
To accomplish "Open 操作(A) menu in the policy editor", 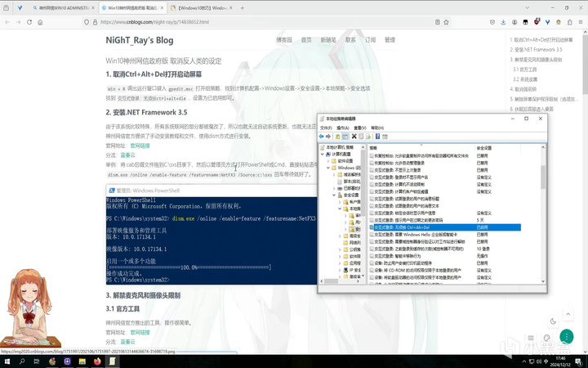I will tap(343, 128).
